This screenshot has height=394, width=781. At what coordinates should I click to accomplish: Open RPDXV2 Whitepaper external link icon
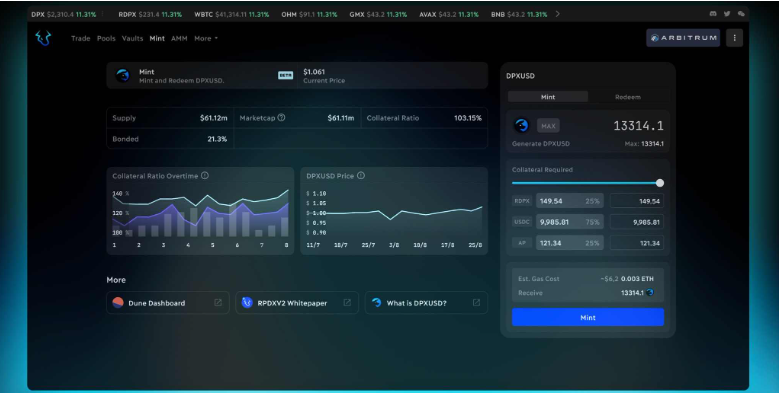(347, 302)
